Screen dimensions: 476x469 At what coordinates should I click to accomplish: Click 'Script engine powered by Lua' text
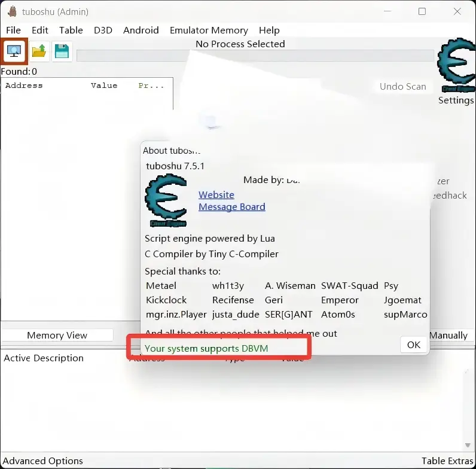point(210,239)
